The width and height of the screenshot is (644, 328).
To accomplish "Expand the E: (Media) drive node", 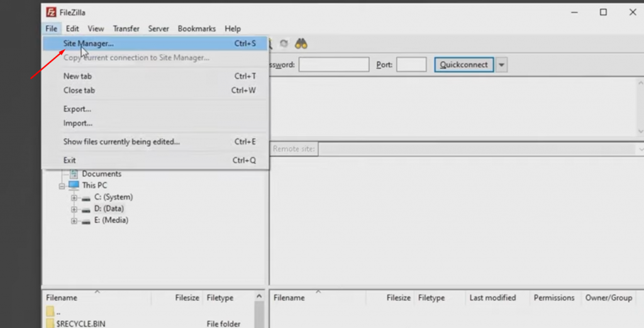I will pyautogui.click(x=74, y=221).
